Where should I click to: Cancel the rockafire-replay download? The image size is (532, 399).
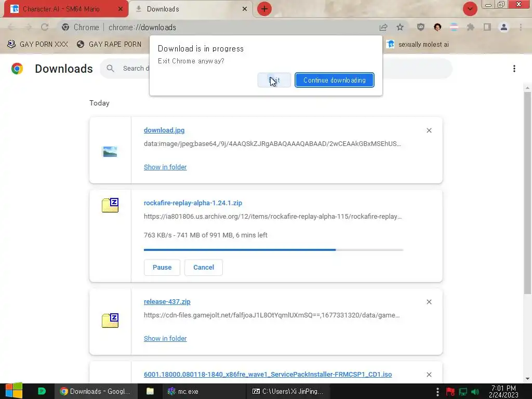204,268
